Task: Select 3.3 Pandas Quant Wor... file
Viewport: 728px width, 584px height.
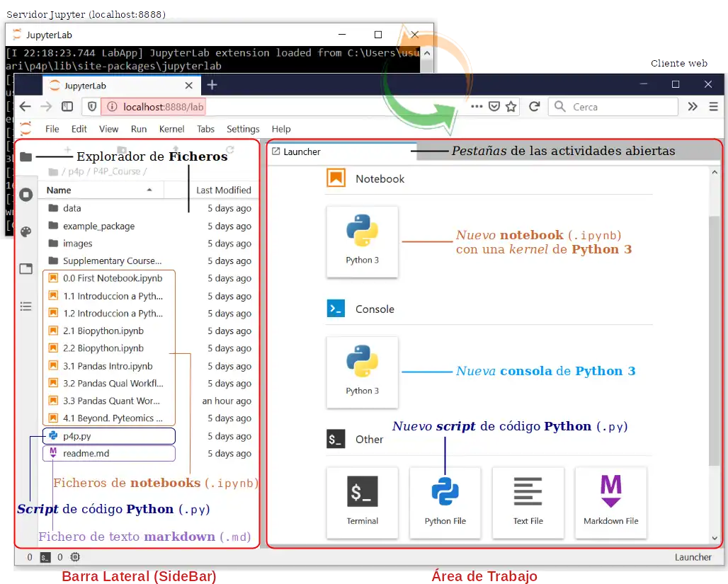Action: [x=149, y=401]
